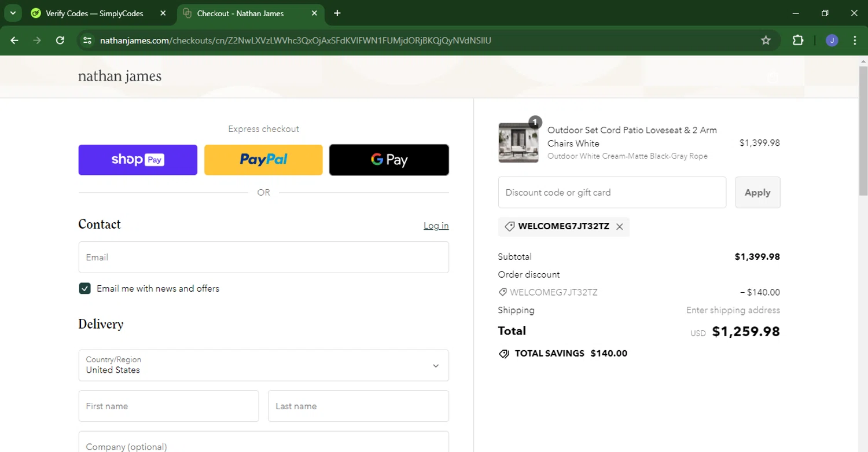Open a new browser tab
Screen dimensions: 868x452
[x=337, y=13]
